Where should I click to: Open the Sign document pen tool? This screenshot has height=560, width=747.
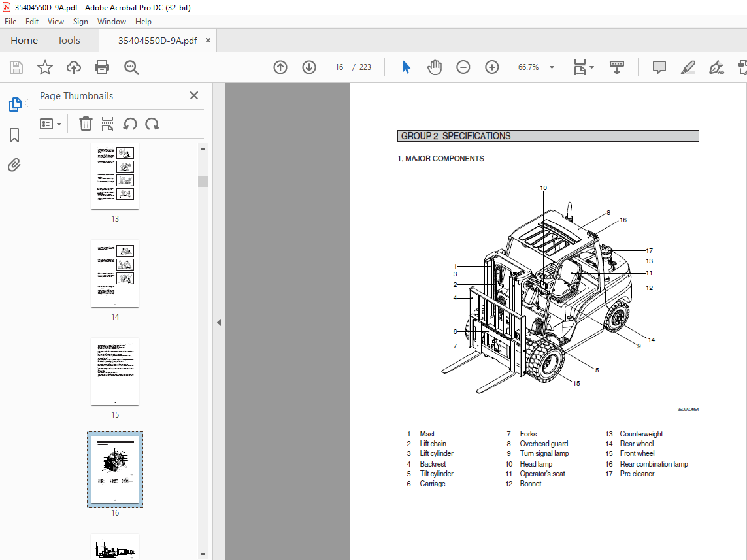[716, 67]
